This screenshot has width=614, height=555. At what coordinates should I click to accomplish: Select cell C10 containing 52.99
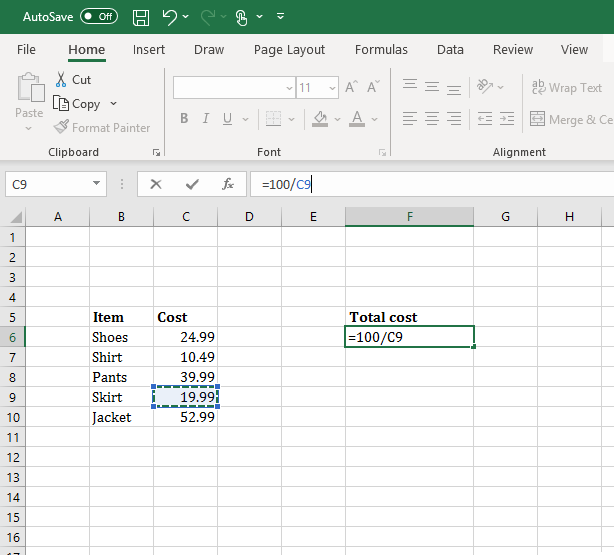[x=185, y=417]
